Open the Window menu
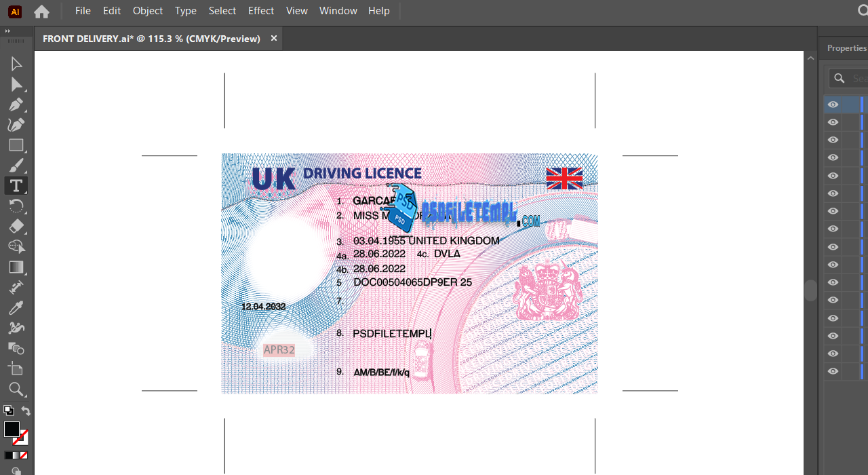Image resolution: width=868 pixels, height=475 pixels. pyautogui.click(x=338, y=11)
